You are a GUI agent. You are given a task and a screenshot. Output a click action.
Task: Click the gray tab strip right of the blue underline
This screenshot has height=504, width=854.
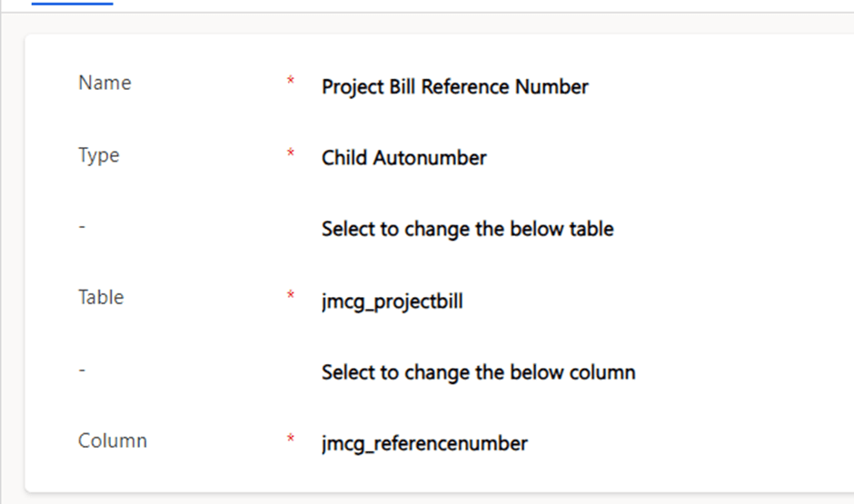[x=454, y=5]
